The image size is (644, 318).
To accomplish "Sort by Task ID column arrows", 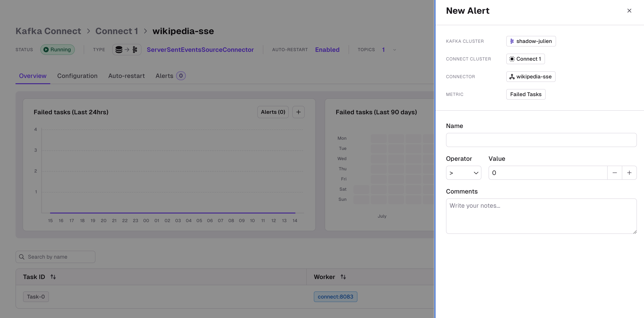I will tap(53, 277).
